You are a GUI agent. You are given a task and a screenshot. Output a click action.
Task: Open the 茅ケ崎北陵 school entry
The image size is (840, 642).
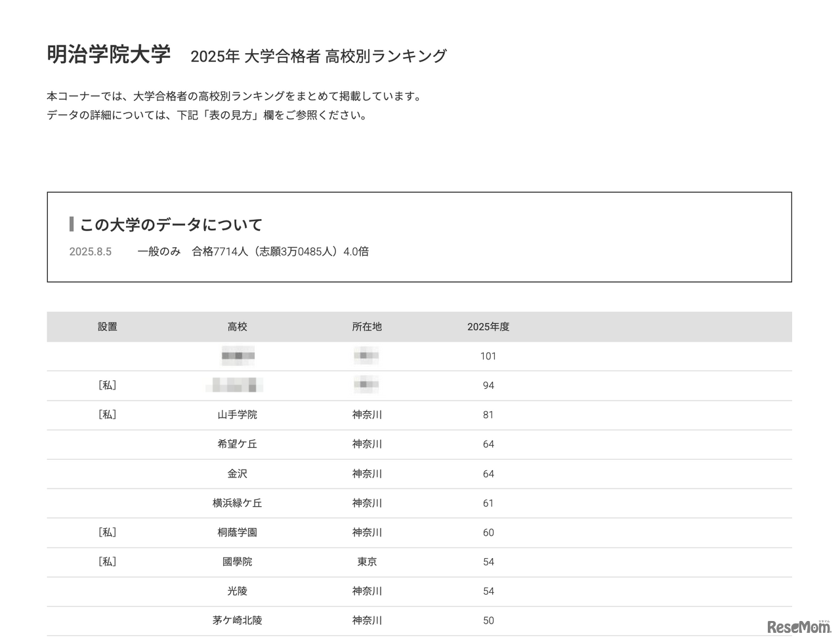click(238, 620)
